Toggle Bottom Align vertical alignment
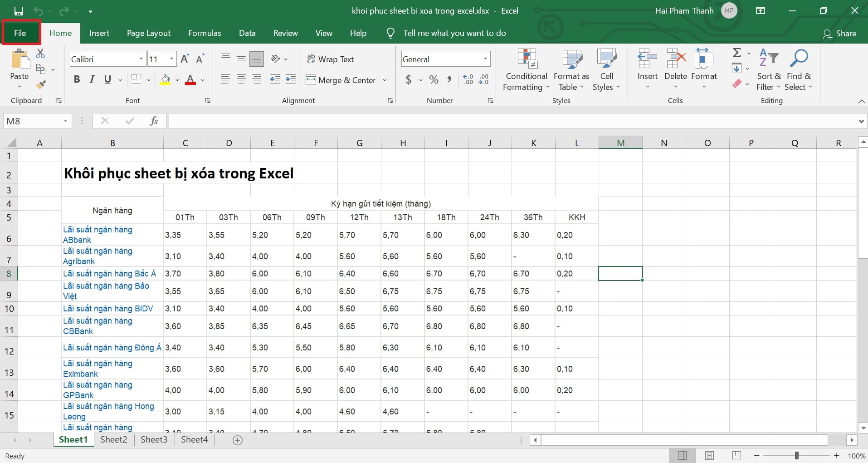 point(257,59)
